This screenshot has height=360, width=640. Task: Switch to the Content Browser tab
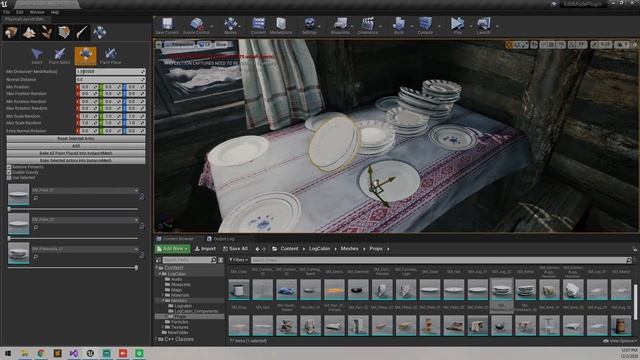(x=176, y=239)
